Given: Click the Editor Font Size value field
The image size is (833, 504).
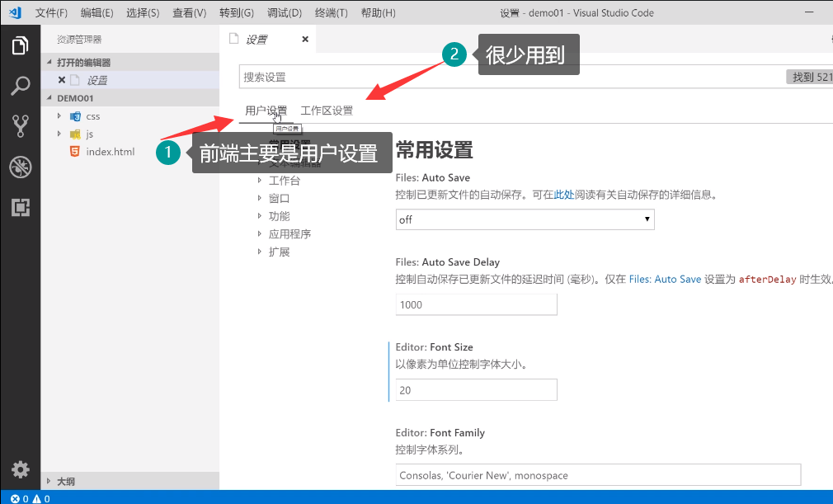Looking at the screenshot, I should click(x=476, y=389).
